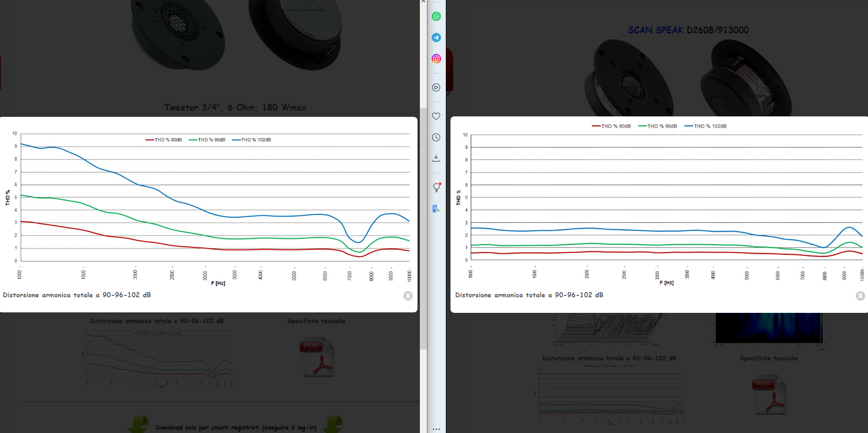
Task: Click right page 'Distorsione armonica totale' thumbnail caption
Action: point(609,358)
